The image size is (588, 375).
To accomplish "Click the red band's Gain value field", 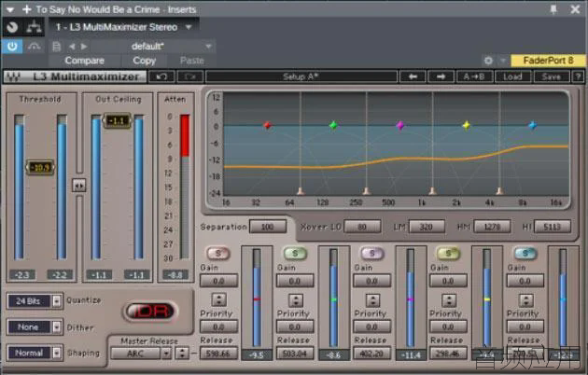I will (218, 281).
